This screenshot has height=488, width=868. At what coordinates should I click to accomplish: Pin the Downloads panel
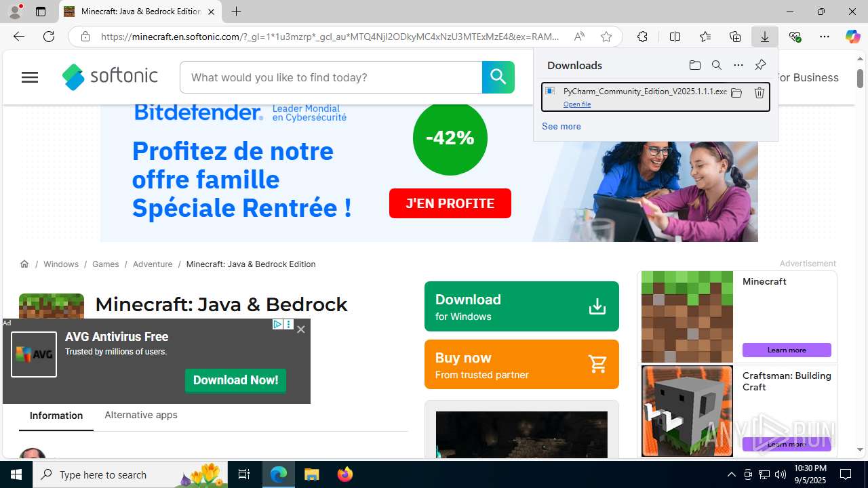point(760,65)
